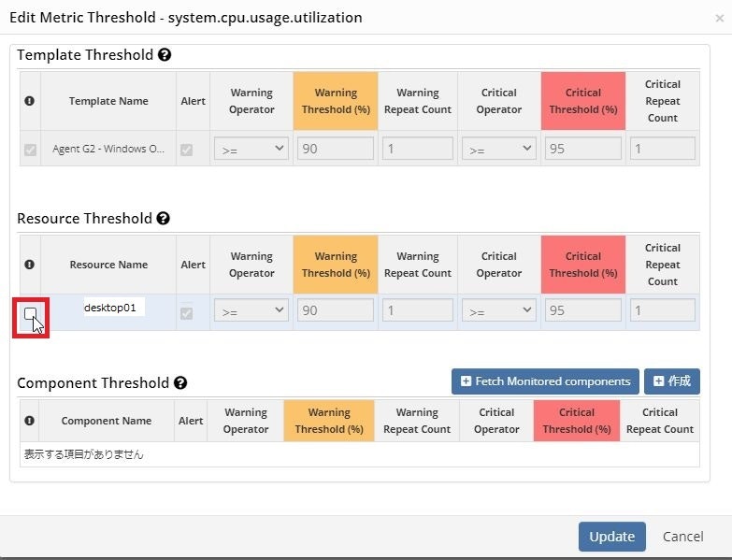The height and width of the screenshot is (560, 732).
Task: Click template Warning Threshold field showing 90
Action: (x=336, y=149)
